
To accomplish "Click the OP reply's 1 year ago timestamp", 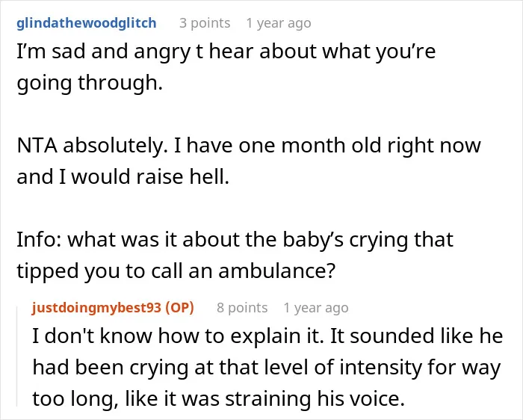I will [316, 307].
